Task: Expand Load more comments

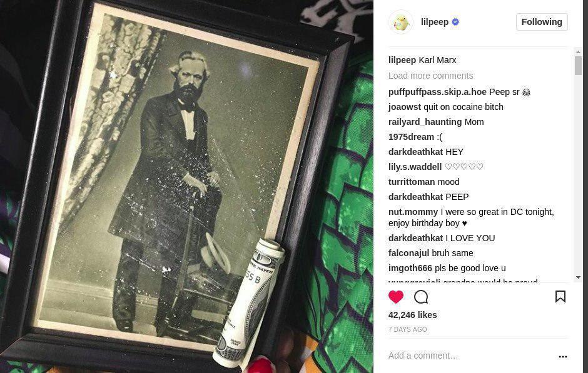Action: pyautogui.click(x=430, y=76)
